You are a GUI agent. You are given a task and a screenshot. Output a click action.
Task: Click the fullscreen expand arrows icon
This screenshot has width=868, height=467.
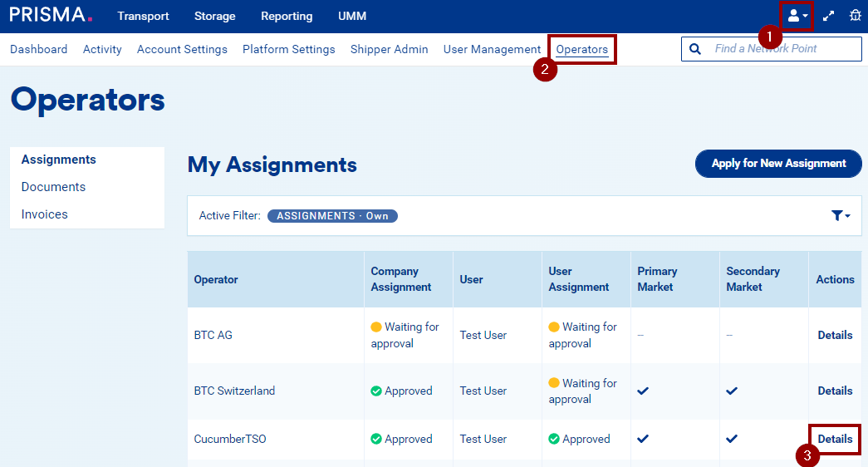[828, 16]
